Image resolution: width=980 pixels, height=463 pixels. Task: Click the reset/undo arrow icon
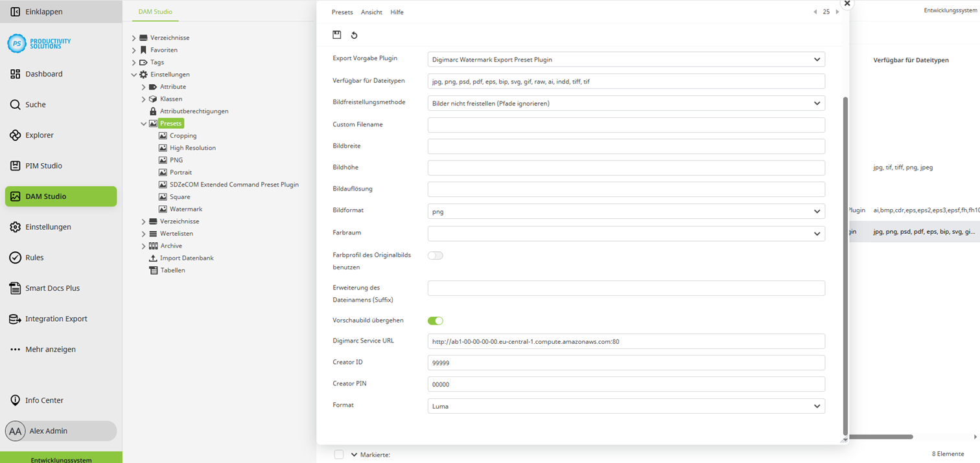354,35
